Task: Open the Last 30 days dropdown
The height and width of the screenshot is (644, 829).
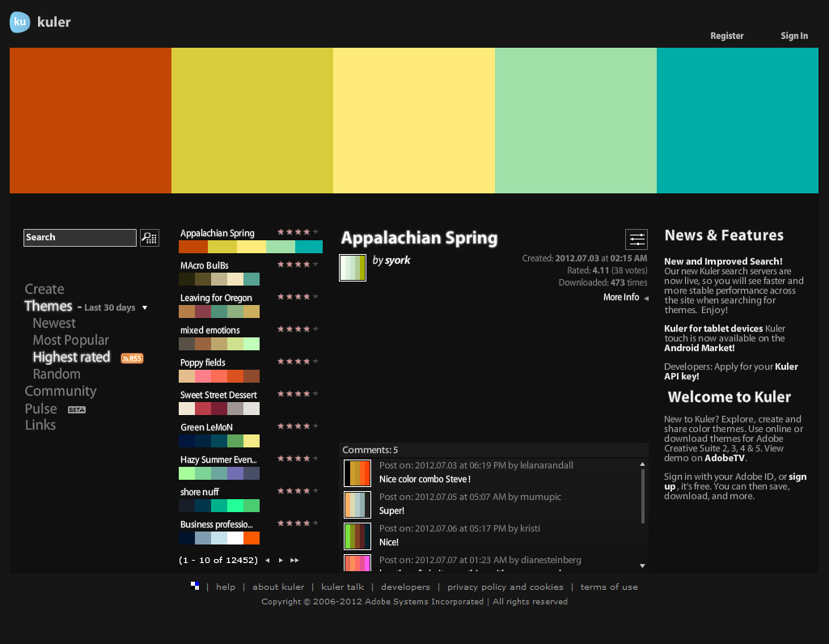Action: (x=116, y=307)
